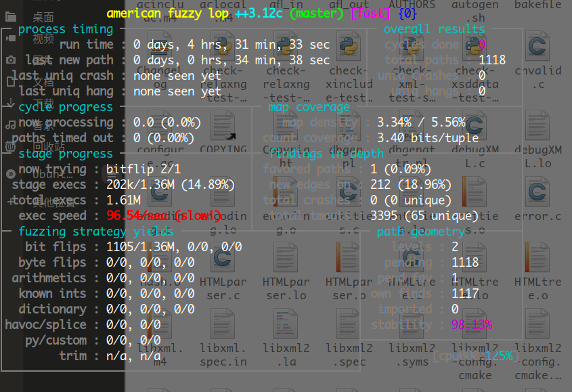Click the "3.40 bits/tuple" count coverage value
This screenshot has height=392, width=572.
pos(428,138)
